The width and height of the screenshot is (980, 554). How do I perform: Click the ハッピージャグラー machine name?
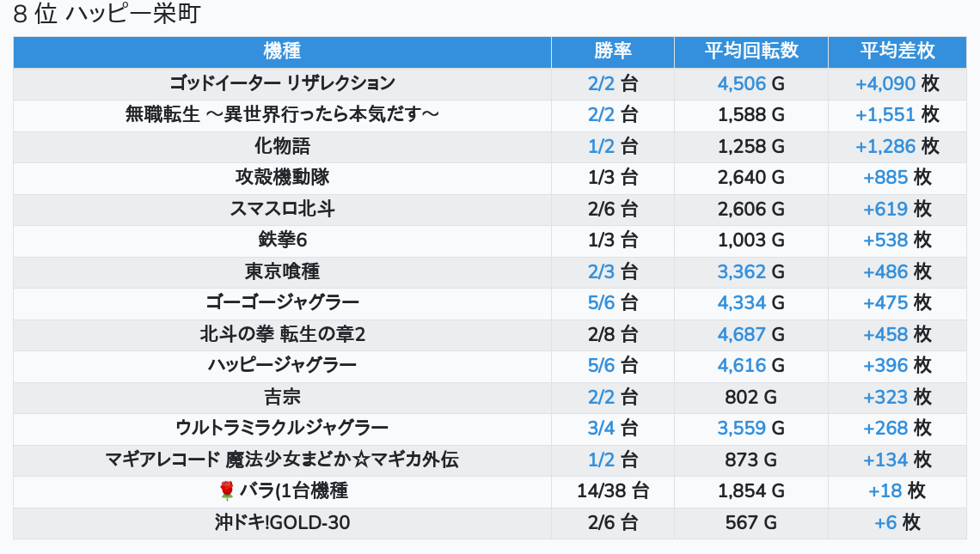pos(282,365)
